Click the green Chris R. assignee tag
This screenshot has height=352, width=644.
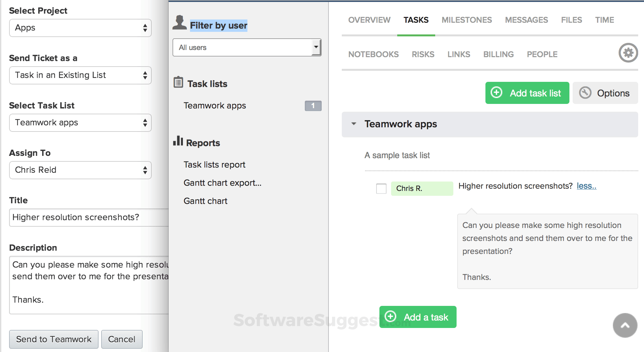(x=422, y=188)
